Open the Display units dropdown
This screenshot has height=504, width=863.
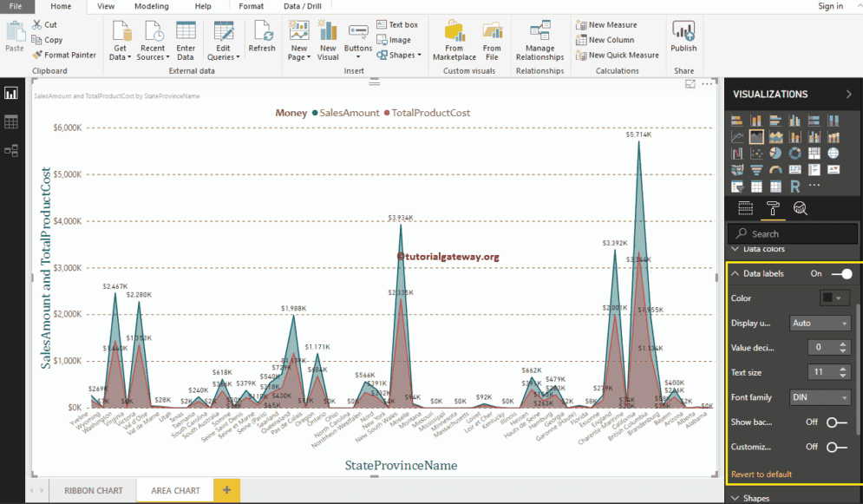(x=819, y=322)
